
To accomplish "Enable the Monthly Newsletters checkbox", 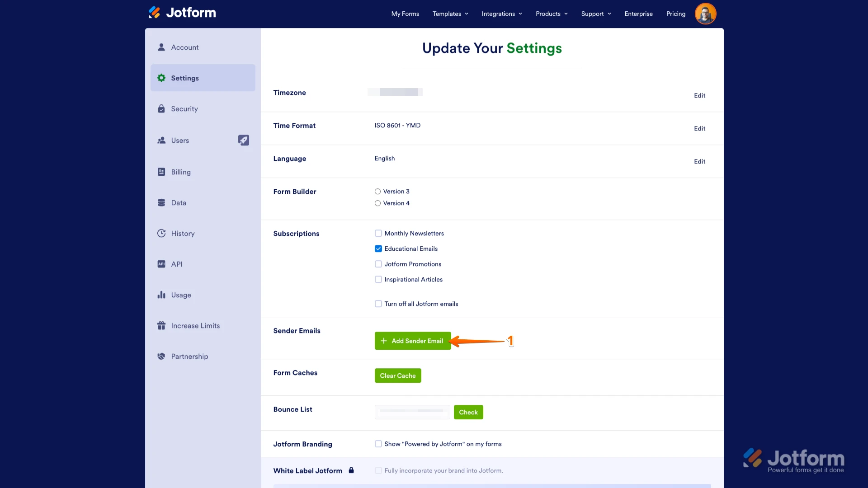I will (378, 233).
